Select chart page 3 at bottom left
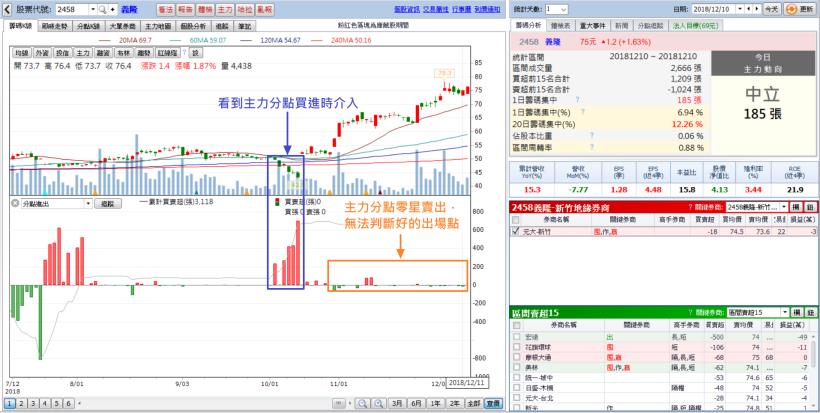The height and width of the screenshot is (413, 820). pyautogui.click(x=32, y=403)
